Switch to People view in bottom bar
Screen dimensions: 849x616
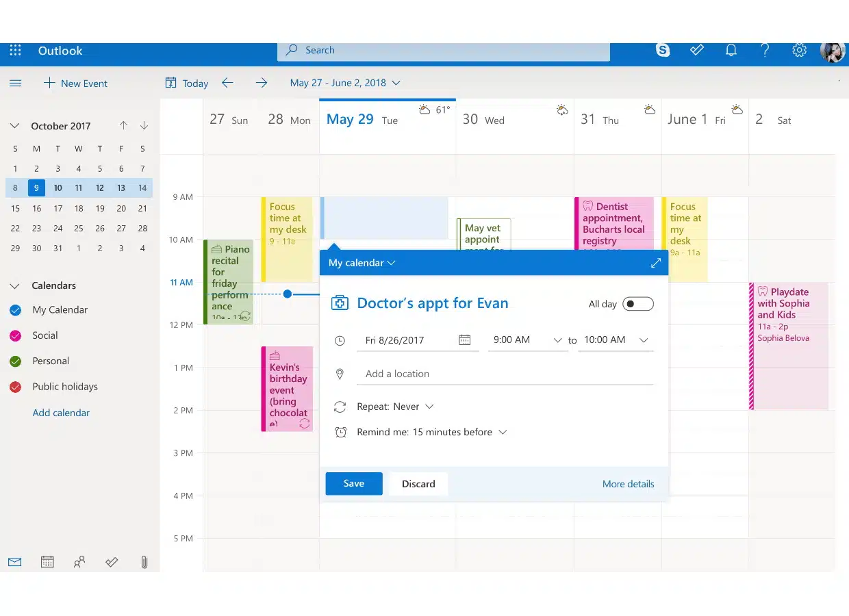point(79,562)
